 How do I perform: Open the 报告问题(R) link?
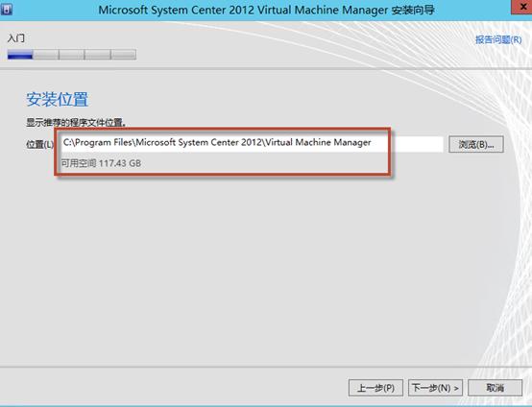coord(498,39)
